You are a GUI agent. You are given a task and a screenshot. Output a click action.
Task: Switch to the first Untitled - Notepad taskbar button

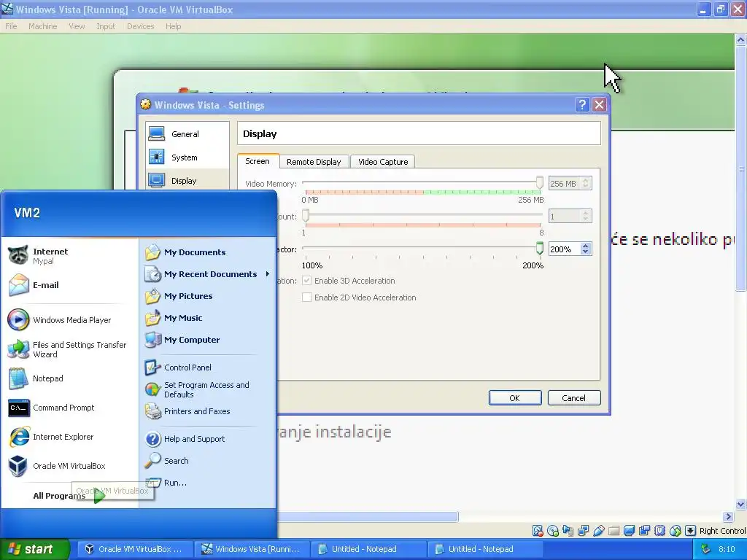tap(368, 549)
